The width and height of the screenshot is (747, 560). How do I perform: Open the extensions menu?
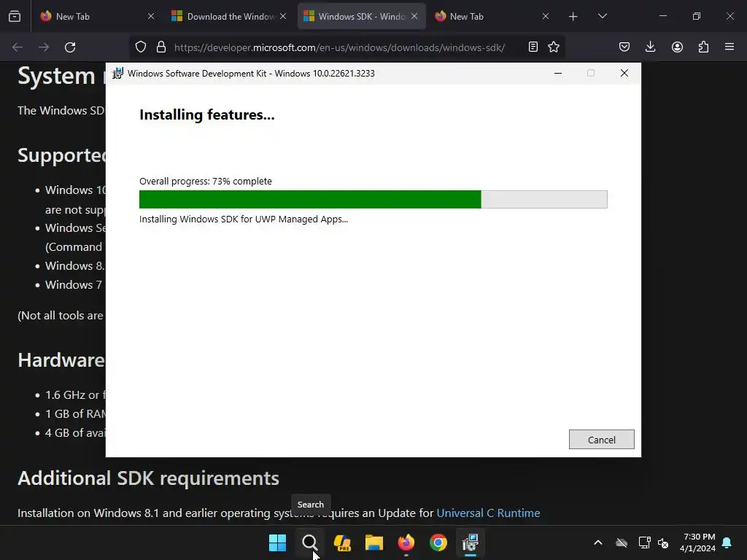pos(703,47)
